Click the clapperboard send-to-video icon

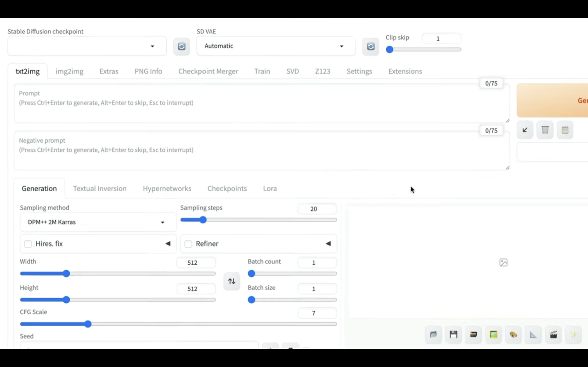[553, 335]
